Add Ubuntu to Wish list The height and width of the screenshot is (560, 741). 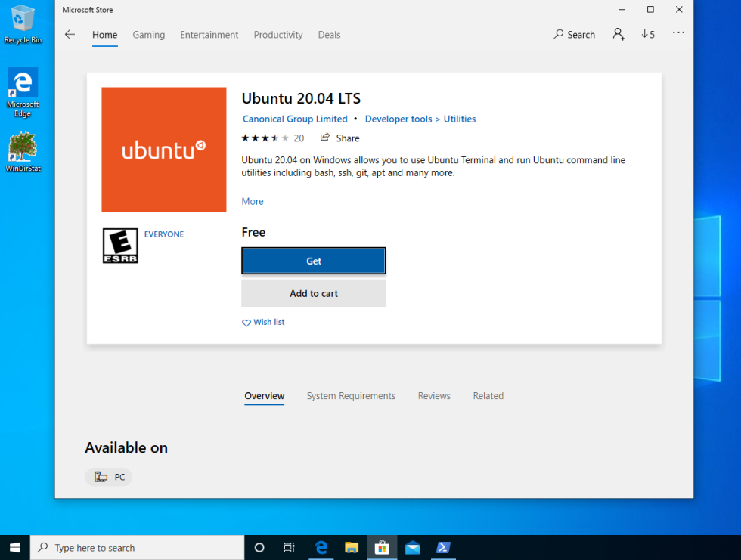coord(263,322)
